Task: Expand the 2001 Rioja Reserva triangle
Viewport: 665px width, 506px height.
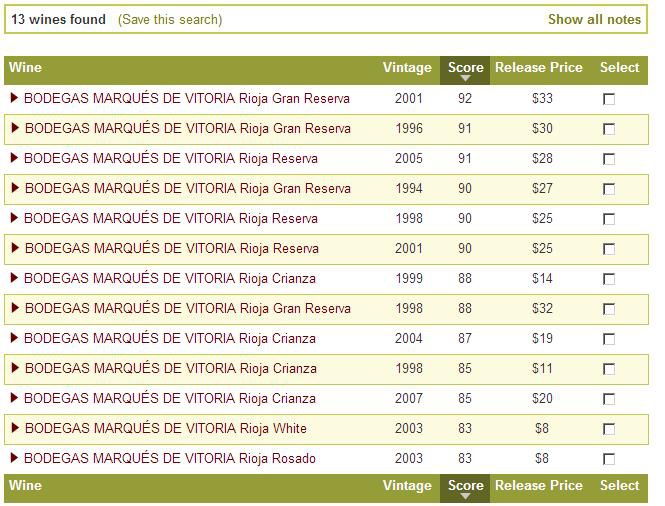Action: (x=15, y=247)
